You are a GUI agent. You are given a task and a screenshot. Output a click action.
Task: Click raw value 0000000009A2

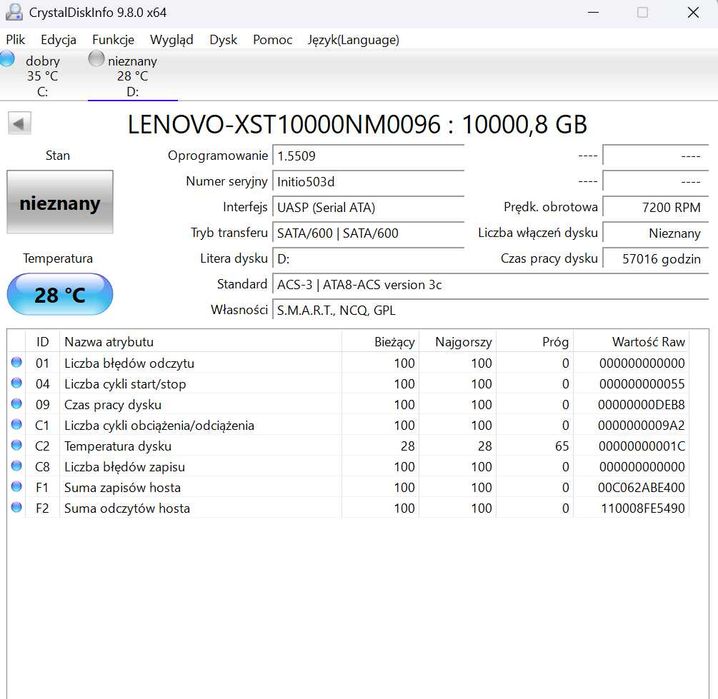point(641,426)
